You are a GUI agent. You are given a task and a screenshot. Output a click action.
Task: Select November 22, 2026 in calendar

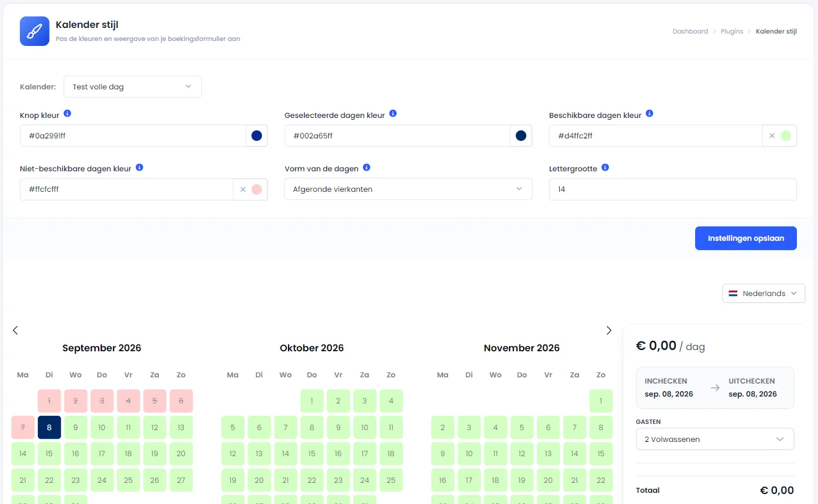601,480
